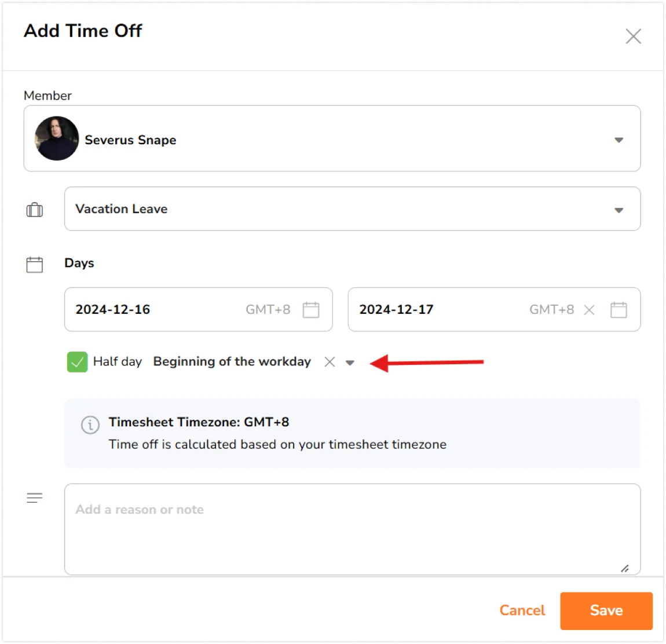Open the start date calendar picker icon

coord(311,309)
